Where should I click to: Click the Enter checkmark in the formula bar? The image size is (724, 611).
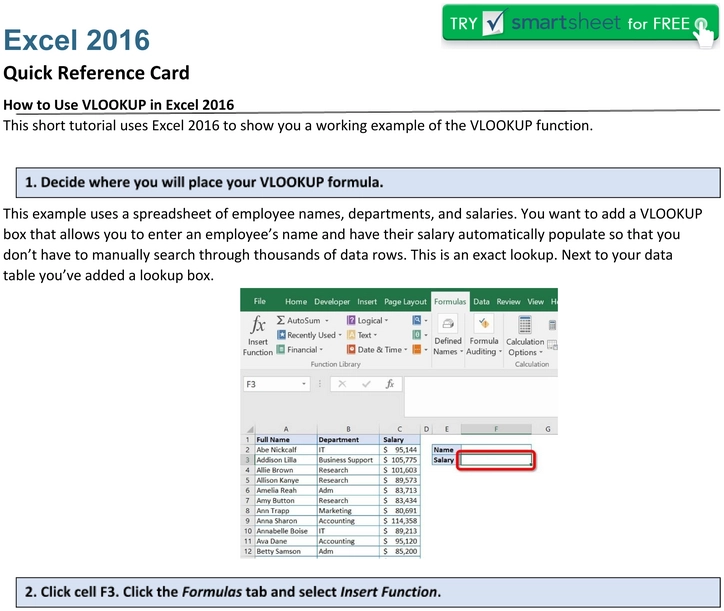click(366, 384)
